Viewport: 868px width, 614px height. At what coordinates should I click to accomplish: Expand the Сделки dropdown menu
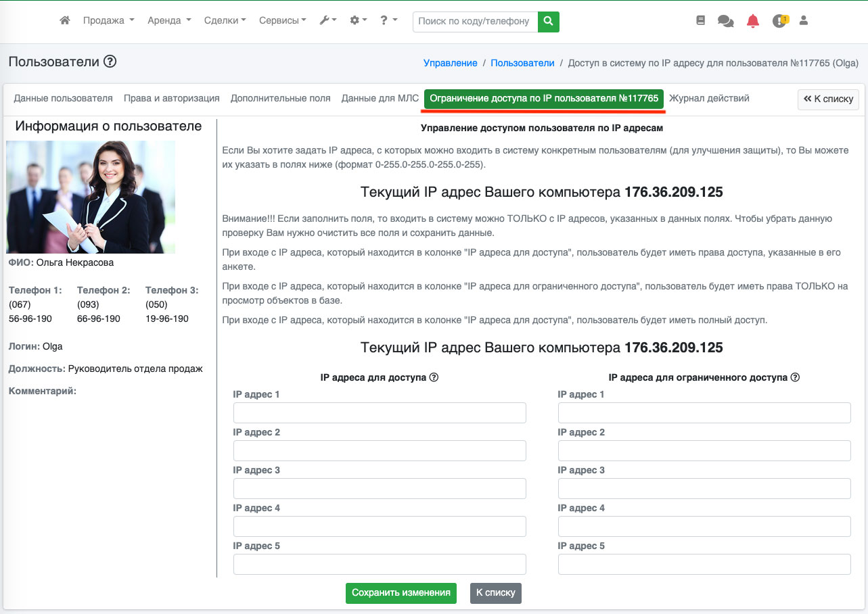225,21
